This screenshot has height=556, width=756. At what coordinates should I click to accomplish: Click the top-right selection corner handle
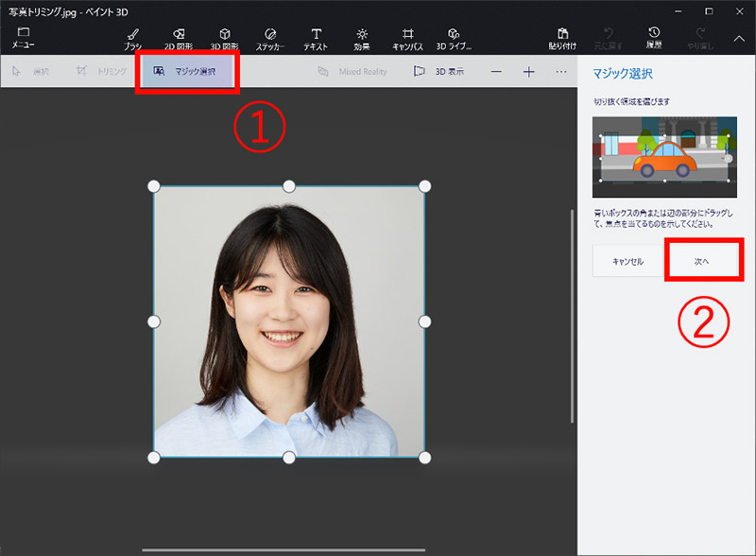tap(424, 185)
